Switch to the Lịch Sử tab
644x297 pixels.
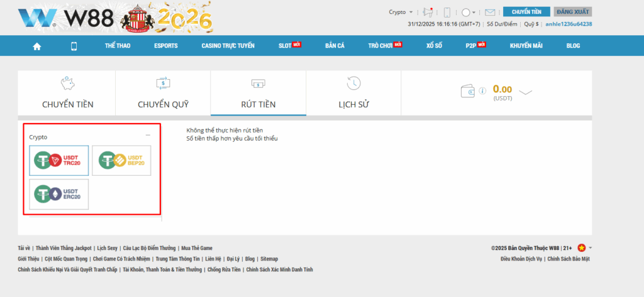(x=353, y=93)
